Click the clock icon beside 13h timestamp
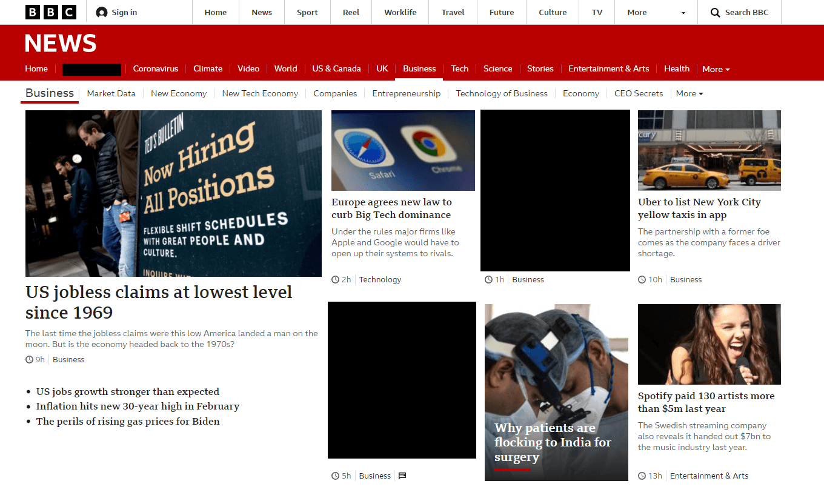 642,476
